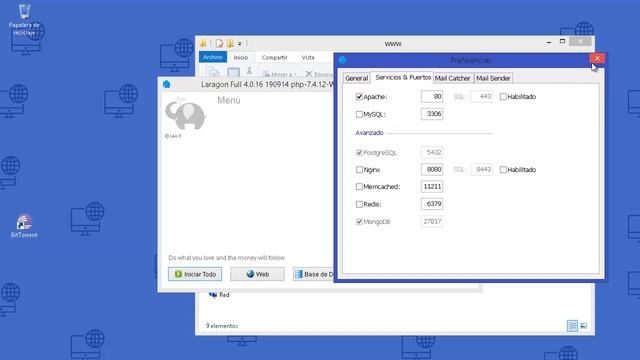The width and height of the screenshot is (640, 360).
Task: Click the Red network item in Explorer
Action: (x=219, y=295)
